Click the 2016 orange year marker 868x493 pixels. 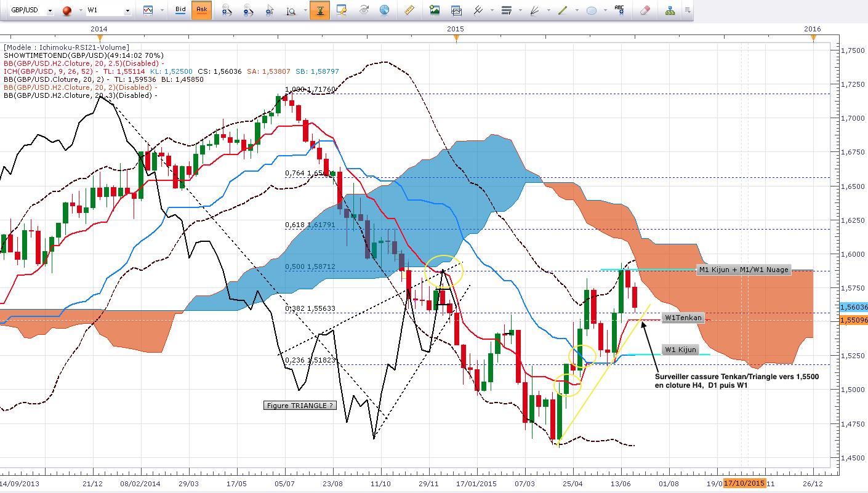click(x=813, y=38)
